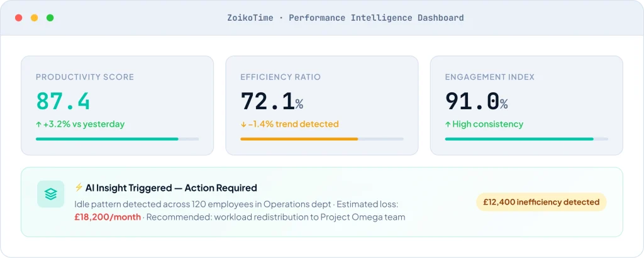Open the AI Insight Triggered — Action Required heading
The height and width of the screenshot is (258, 644).
coord(171,188)
